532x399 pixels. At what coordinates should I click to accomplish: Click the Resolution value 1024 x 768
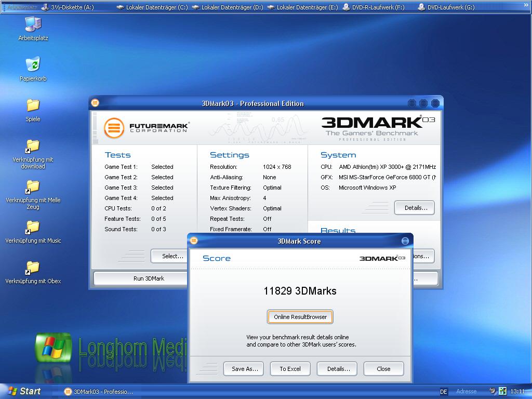tap(277, 167)
